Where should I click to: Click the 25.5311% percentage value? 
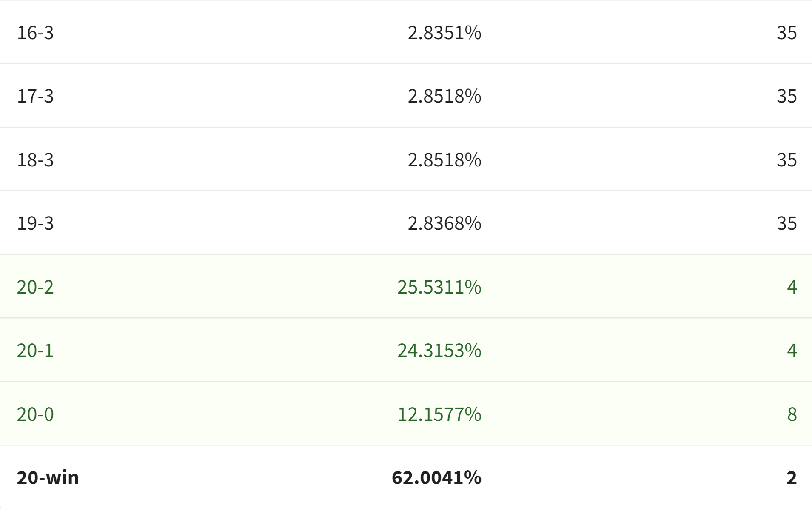pyautogui.click(x=439, y=287)
